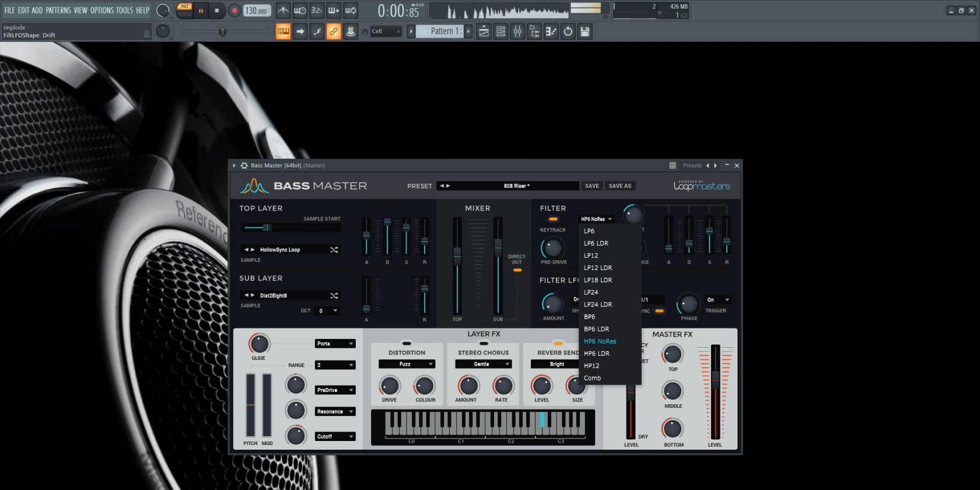The image size is (980, 490).
Task: Open the Mixer window icon
Action: [517, 32]
